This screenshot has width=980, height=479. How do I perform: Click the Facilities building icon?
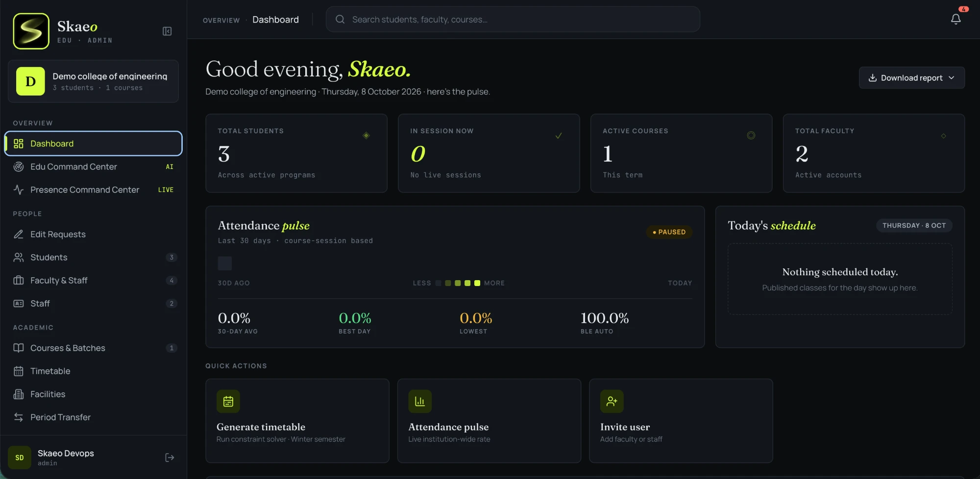pos(19,394)
